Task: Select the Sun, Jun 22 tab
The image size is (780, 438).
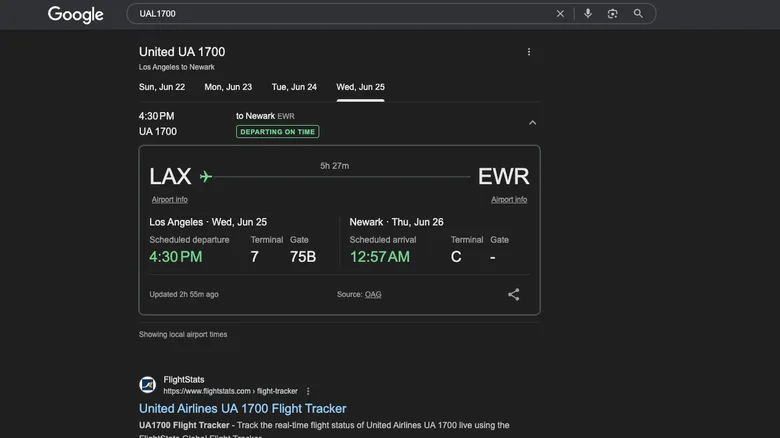Action: point(162,87)
